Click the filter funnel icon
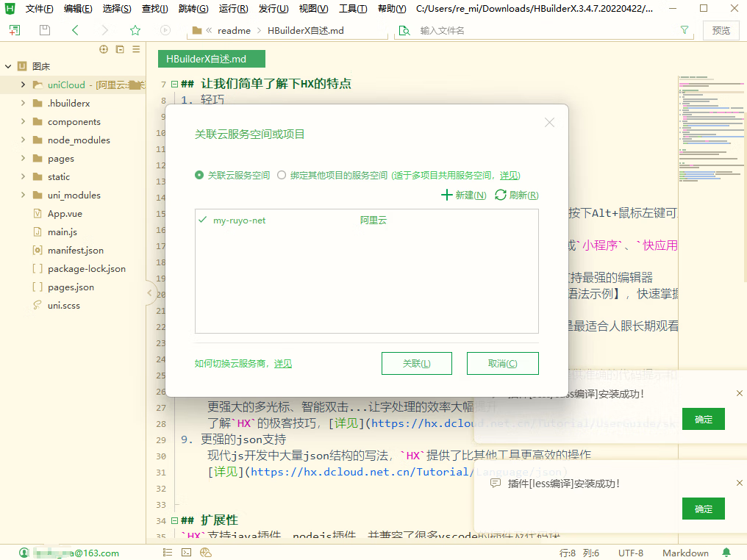The width and height of the screenshot is (747, 560). click(x=685, y=30)
